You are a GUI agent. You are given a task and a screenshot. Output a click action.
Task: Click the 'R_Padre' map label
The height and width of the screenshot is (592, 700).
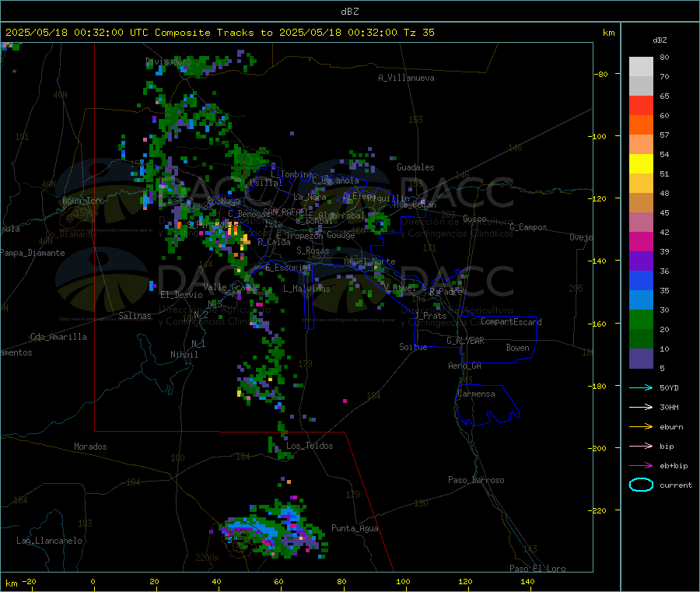point(446,292)
